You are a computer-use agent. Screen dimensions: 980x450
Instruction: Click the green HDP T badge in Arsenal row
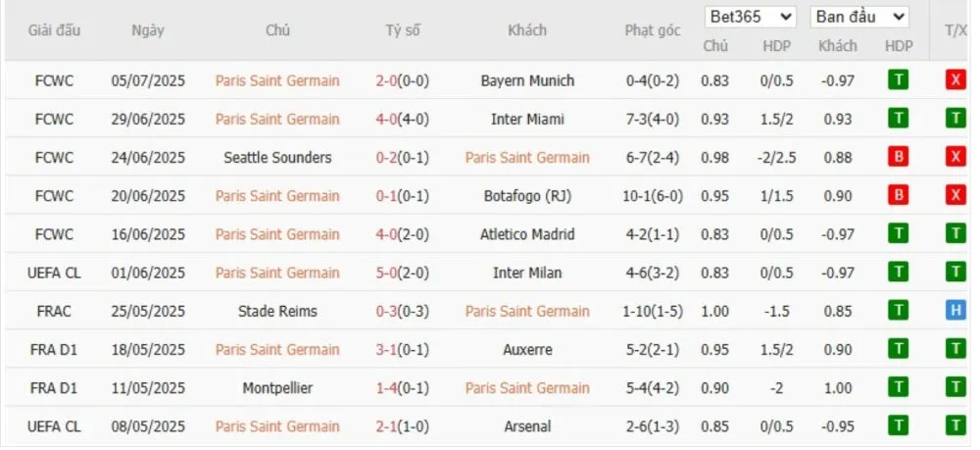coord(898,426)
